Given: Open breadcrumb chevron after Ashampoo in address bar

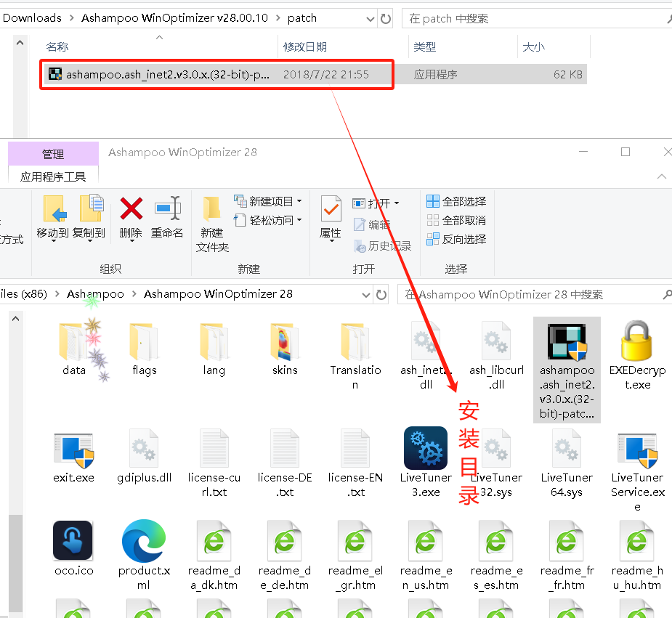Looking at the screenshot, I should tap(134, 294).
